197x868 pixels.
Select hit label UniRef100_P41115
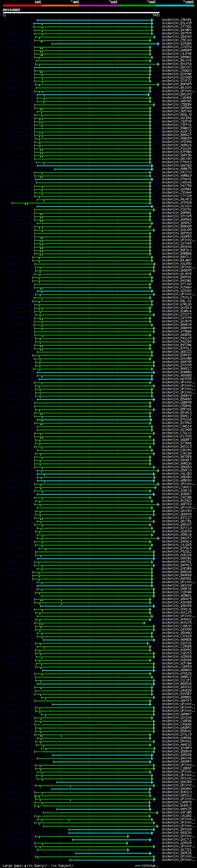tap(177, 338)
